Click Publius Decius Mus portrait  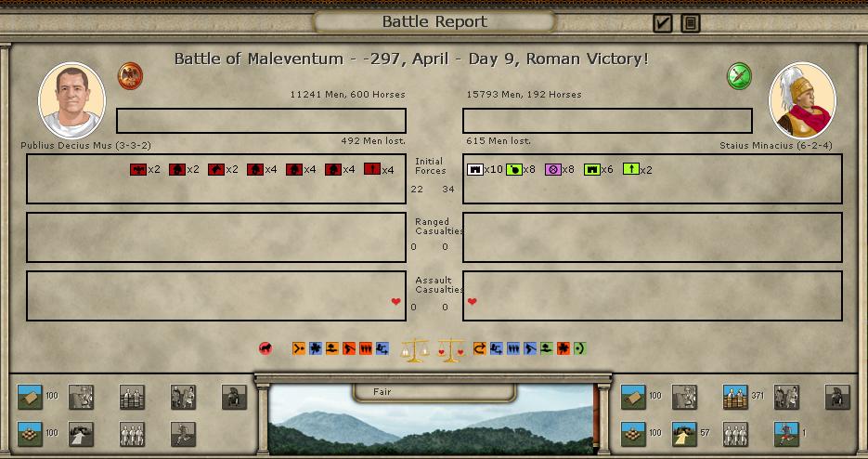[x=71, y=100]
